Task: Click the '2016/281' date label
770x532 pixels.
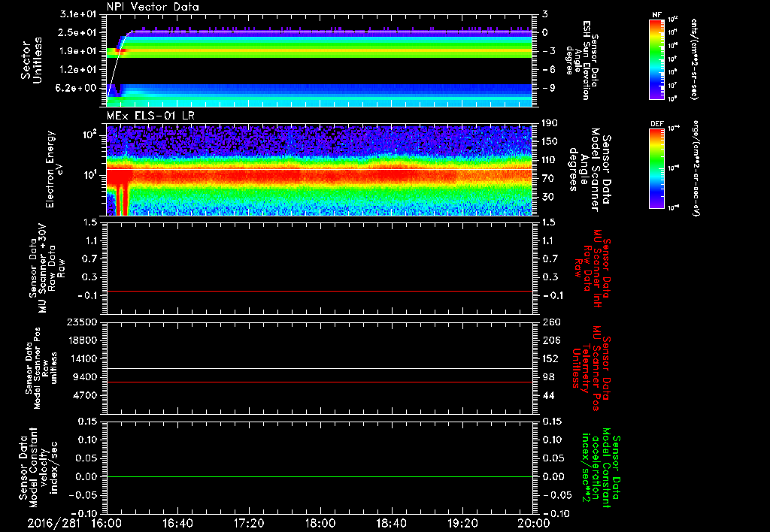Action: point(53,523)
